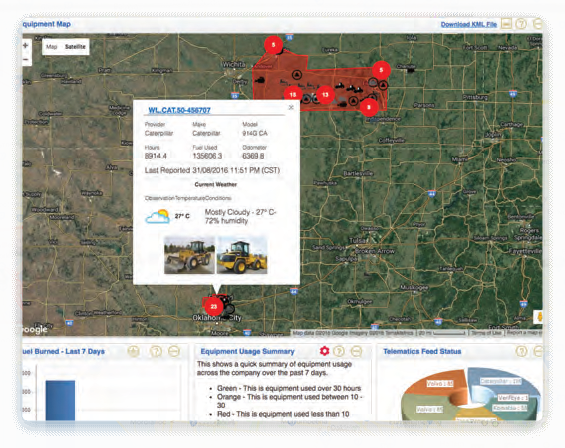
Task: Expand the cluster marker 23 near Oklahoma City
Action: [x=214, y=306]
